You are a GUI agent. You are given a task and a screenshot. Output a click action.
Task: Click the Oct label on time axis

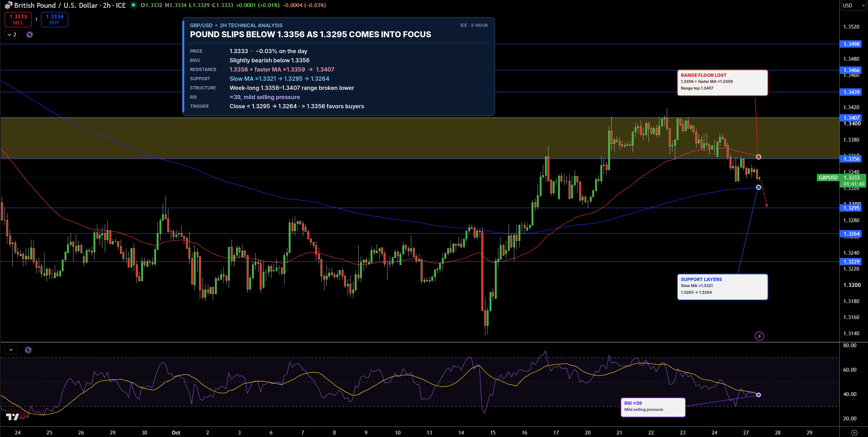[x=176, y=433]
